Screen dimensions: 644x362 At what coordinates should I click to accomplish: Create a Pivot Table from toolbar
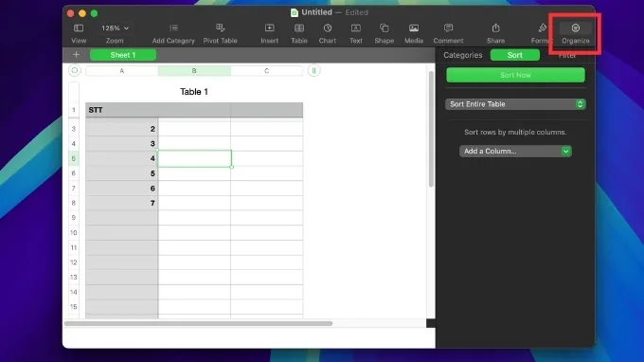pos(220,27)
